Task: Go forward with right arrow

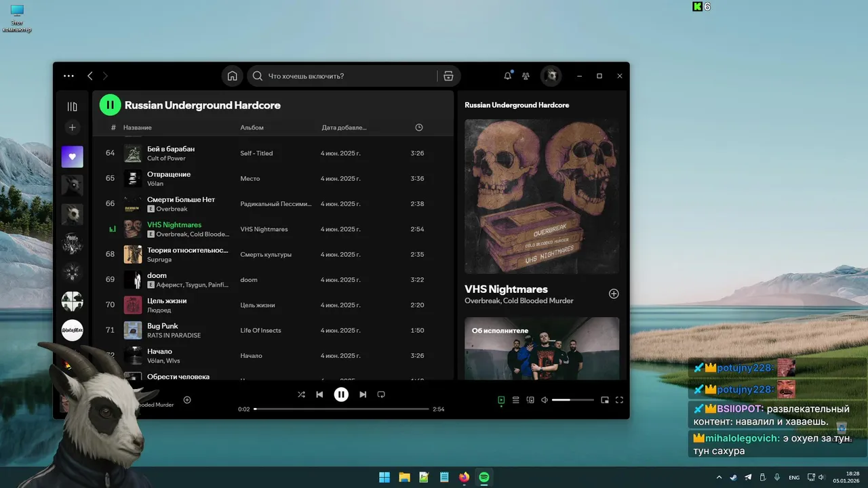Action: point(105,76)
